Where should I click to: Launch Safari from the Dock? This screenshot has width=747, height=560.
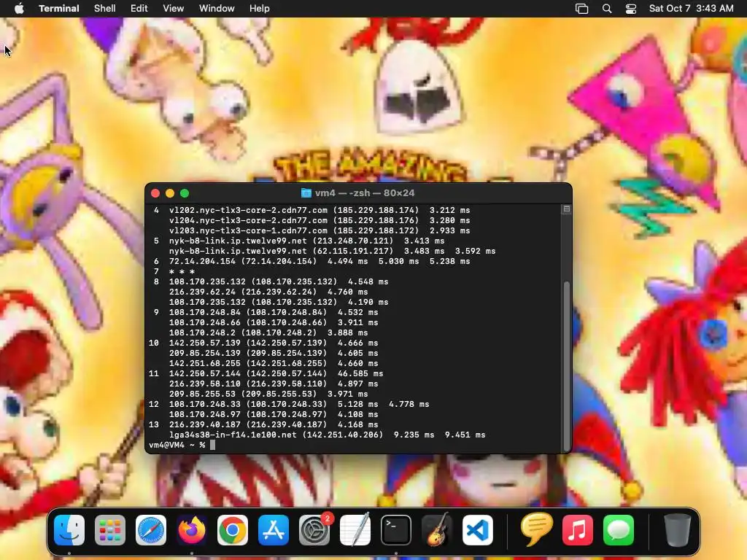(151, 530)
